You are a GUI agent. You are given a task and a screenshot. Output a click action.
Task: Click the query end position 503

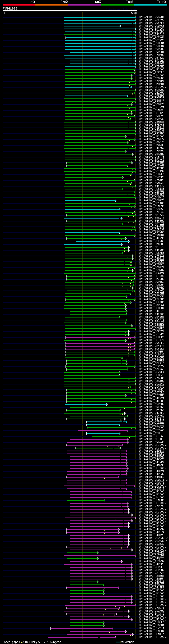point(133,13)
